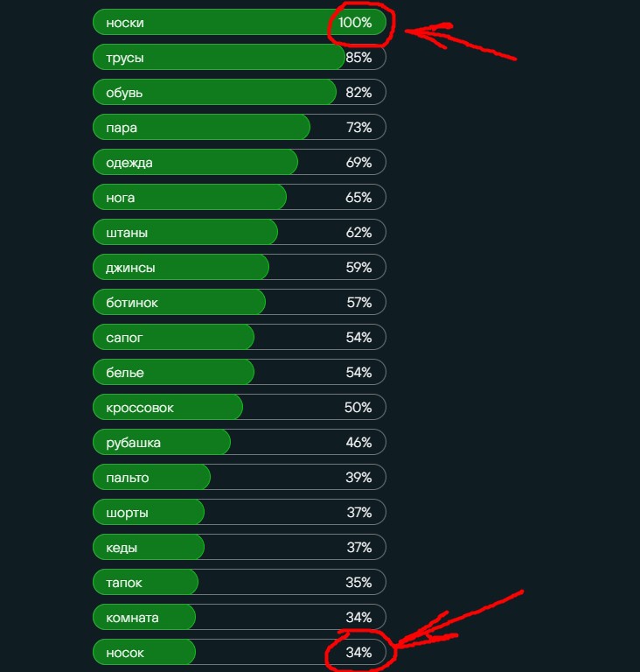
Task: Click the ботинок word entry
Action: (239, 302)
